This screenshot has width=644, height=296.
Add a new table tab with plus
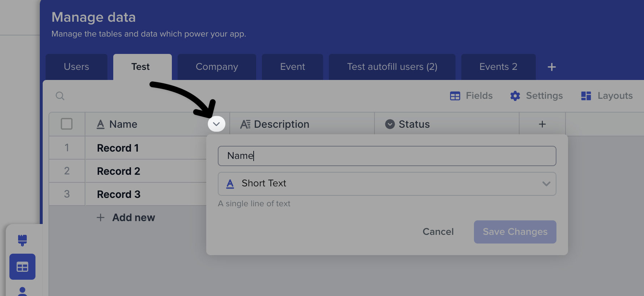[551, 67]
